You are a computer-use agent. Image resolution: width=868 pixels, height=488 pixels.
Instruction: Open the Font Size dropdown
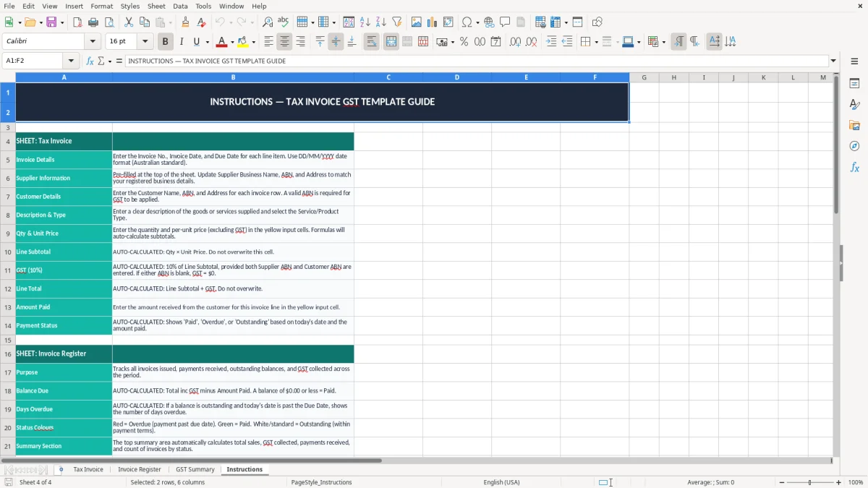(145, 42)
